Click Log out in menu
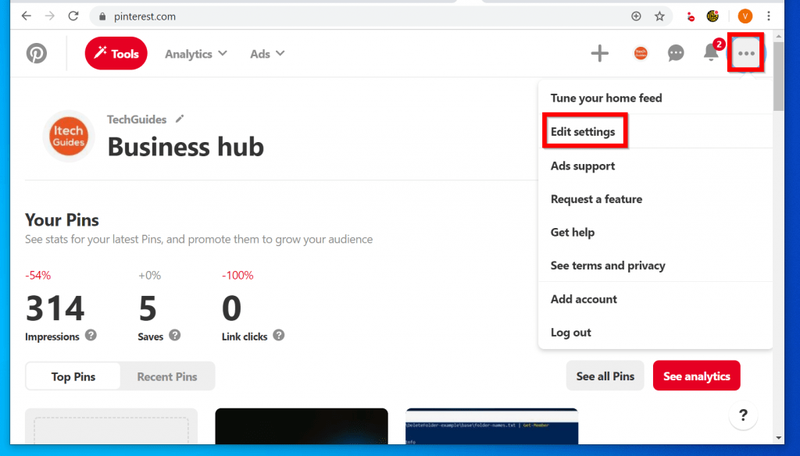Viewport: 800px width, 456px height. [570, 332]
